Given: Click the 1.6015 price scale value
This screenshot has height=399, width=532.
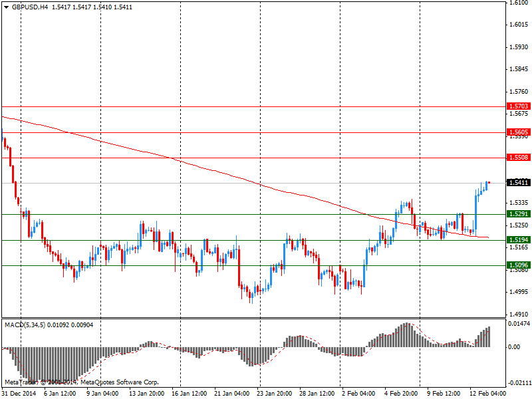Looking at the screenshot, I should (519, 25).
